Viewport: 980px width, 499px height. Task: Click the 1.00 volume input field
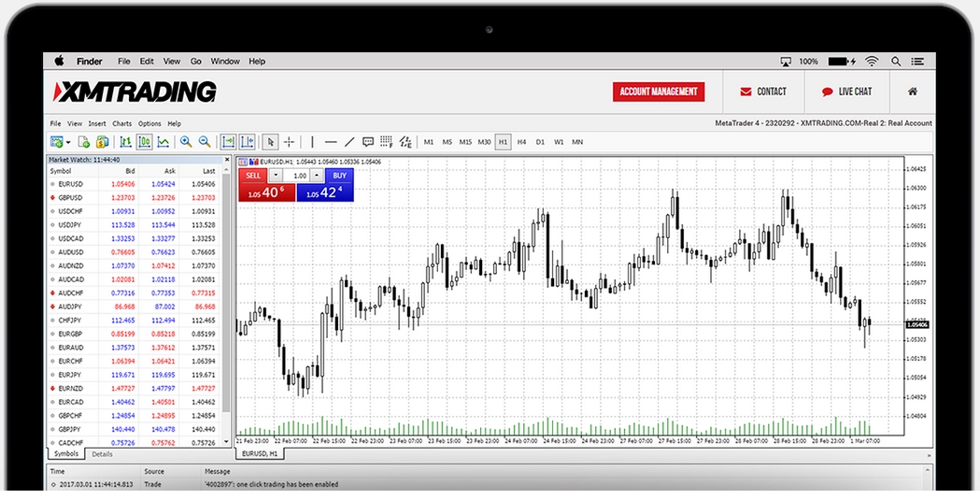297,176
